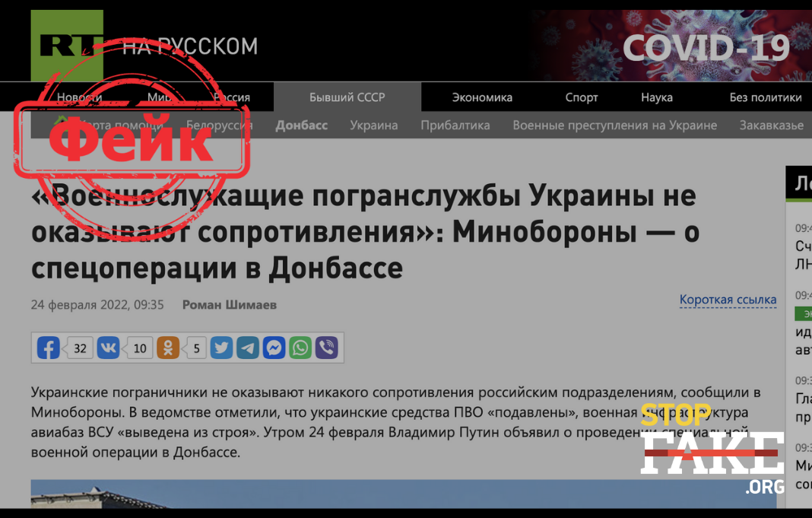Viewport: 812px width, 518px height.
Task: Share the article via Messenger
Action: pyautogui.click(x=274, y=348)
